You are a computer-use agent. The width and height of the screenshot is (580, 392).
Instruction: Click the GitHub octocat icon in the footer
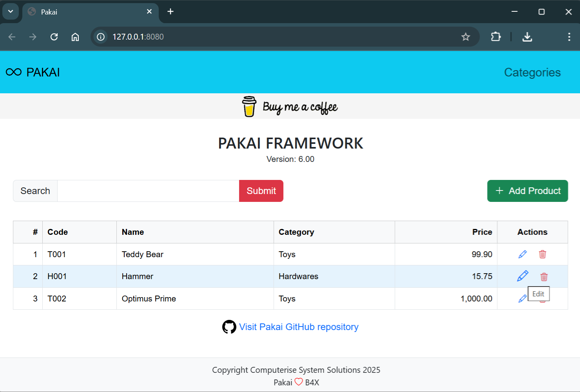click(230, 326)
